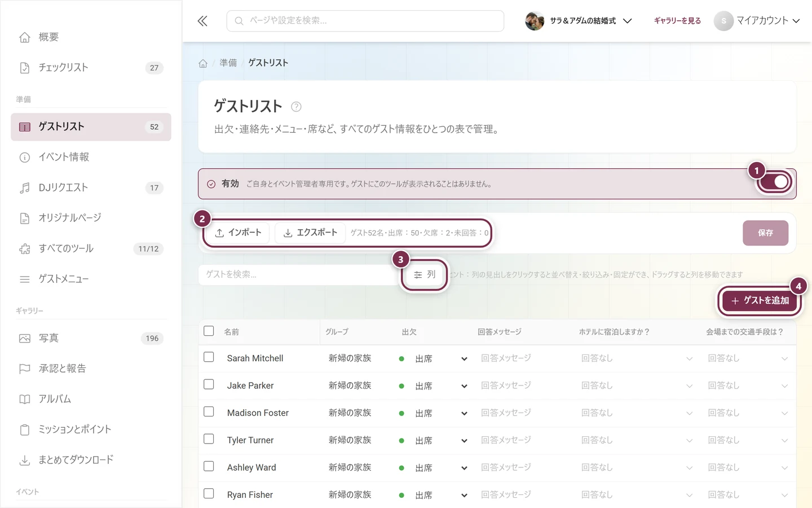Check the box for Madison Foster
Viewport: 812px width, 508px height.
pos(209,412)
